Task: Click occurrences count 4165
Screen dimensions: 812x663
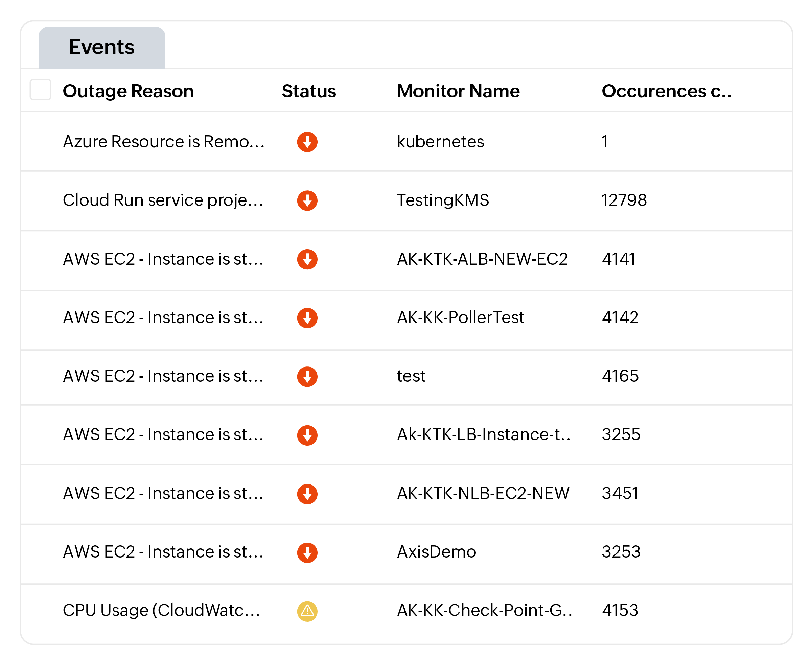Action: [x=620, y=376]
